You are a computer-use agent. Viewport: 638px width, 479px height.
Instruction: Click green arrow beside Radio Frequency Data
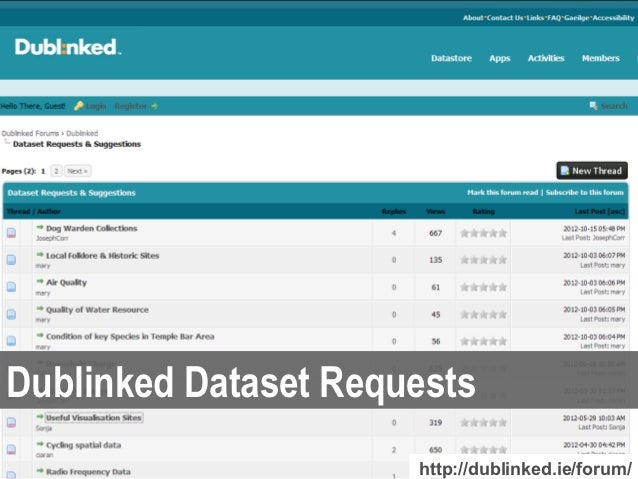pos(39,471)
